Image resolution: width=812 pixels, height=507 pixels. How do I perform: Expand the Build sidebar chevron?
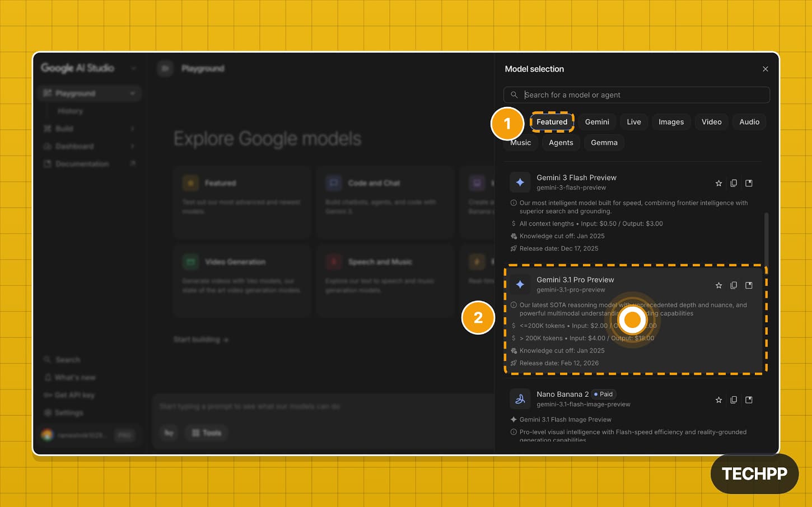click(x=133, y=129)
